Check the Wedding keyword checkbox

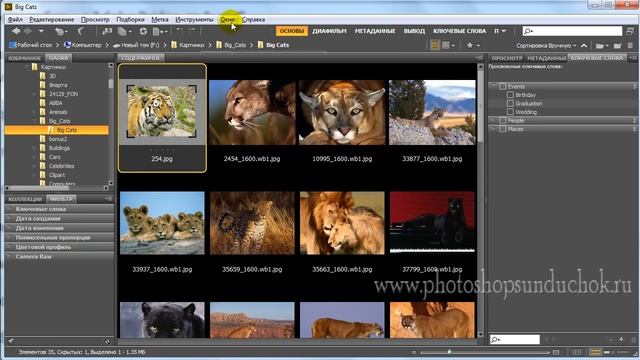click(x=510, y=112)
